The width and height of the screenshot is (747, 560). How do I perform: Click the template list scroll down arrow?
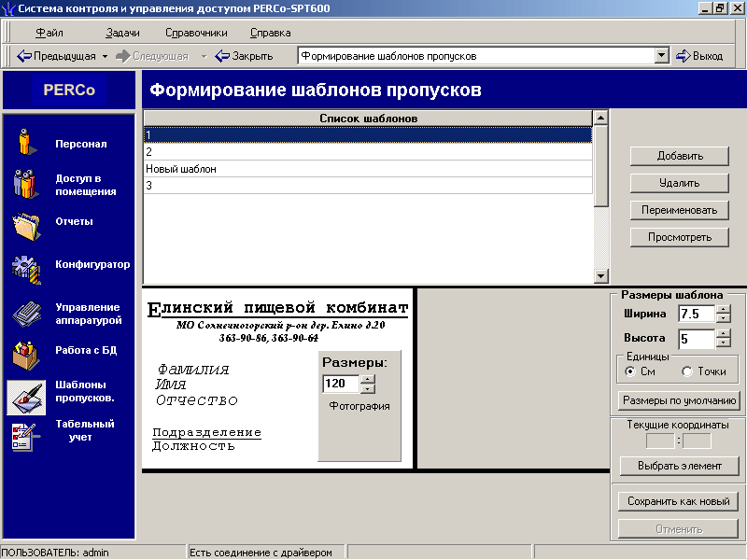tap(600, 275)
